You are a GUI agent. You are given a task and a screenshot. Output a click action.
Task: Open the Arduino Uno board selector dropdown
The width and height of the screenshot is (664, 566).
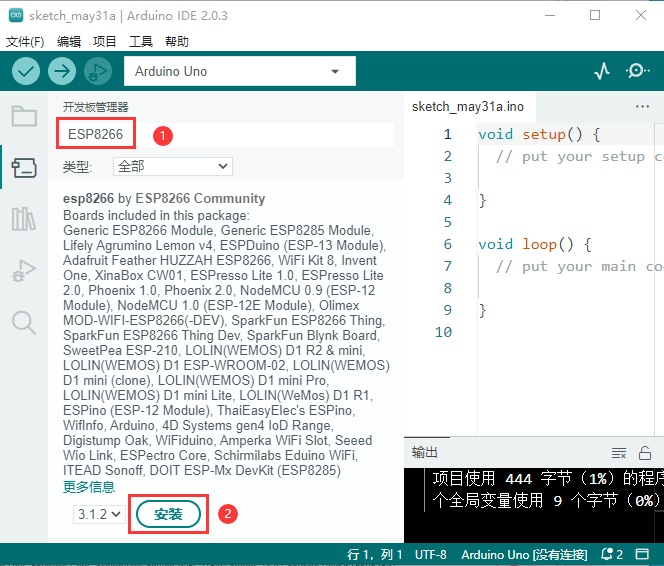[x=240, y=71]
